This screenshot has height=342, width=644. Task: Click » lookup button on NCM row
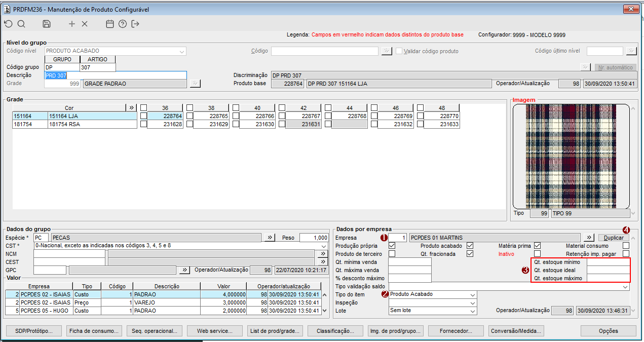point(323,253)
